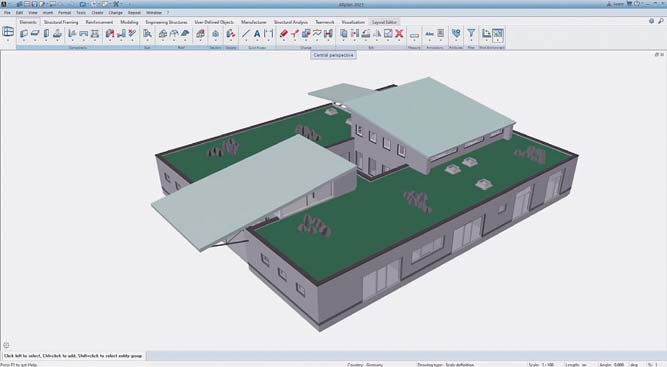Click the highlighted Work Environment icon

(x=498, y=34)
